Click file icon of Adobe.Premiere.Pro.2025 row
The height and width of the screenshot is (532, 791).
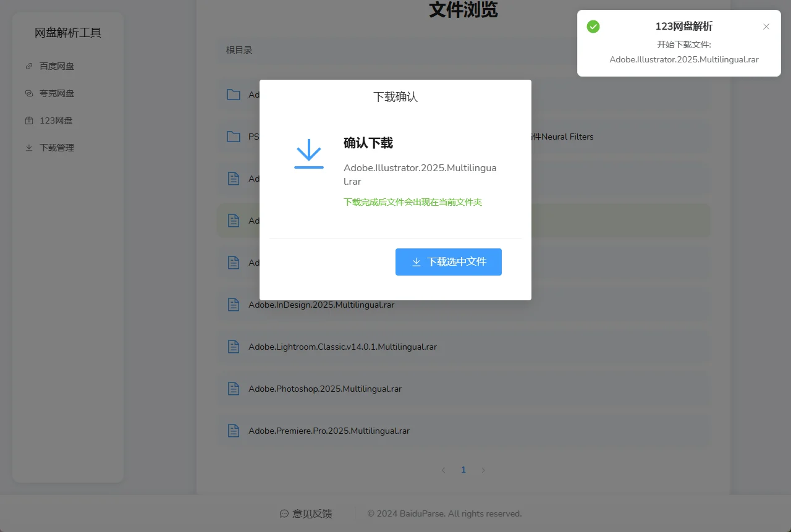click(234, 431)
